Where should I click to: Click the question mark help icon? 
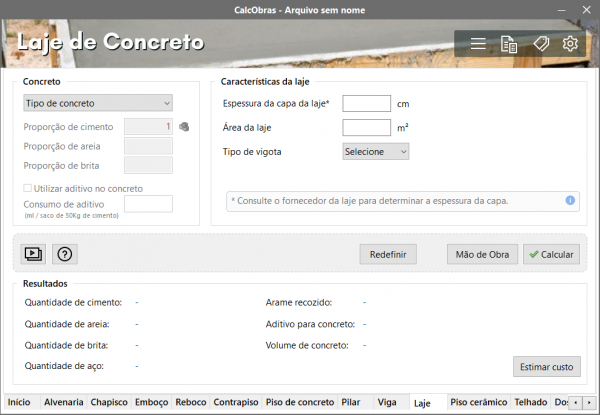[x=65, y=254]
